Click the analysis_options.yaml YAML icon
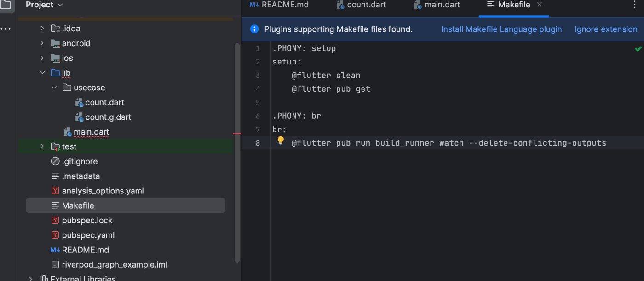The height and width of the screenshot is (281, 644). [55, 191]
